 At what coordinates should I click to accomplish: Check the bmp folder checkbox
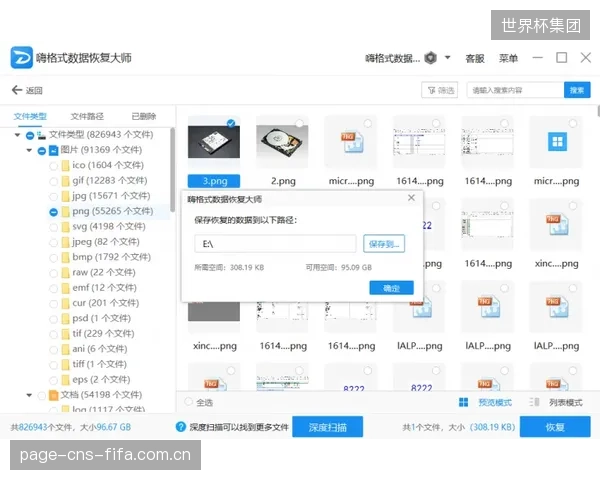(x=54, y=258)
